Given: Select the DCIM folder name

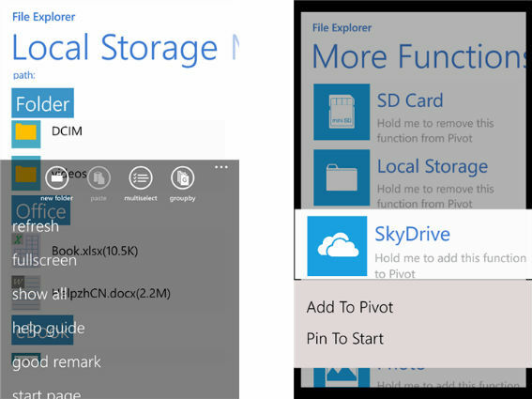Looking at the screenshot, I should click(x=67, y=131).
